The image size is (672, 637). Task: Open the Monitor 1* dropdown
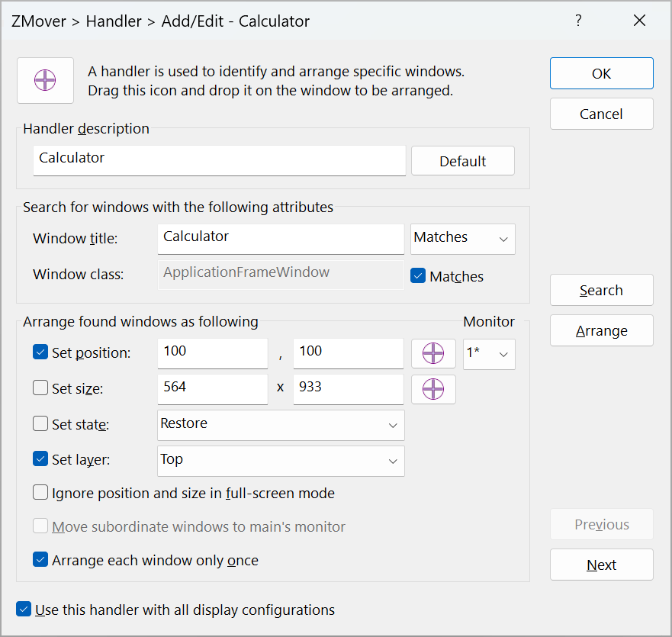489,354
